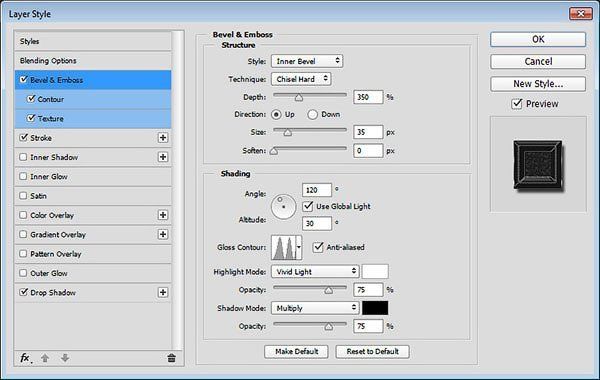Open the Highlight Mode dropdown showing Vivid Light
This screenshot has width=600, height=380.
pyautogui.click(x=315, y=272)
